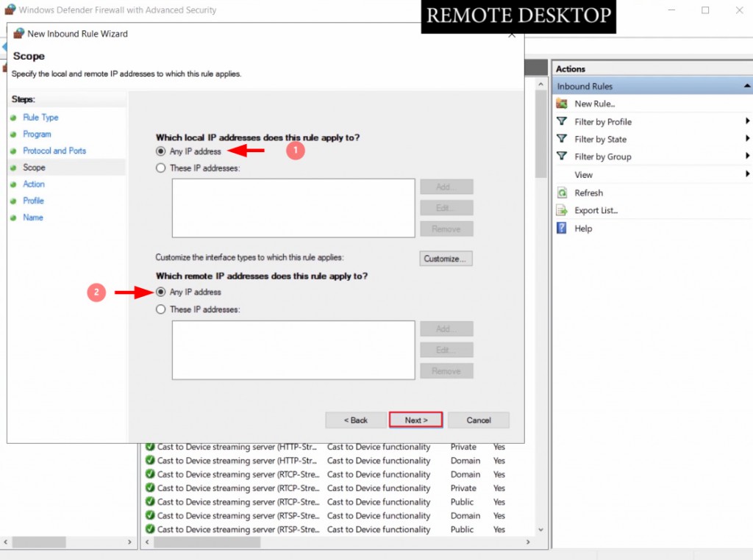This screenshot has height=560, width=753.
Task: Go to the Name step
Action: pyautogui.click(x=32, y=218)
